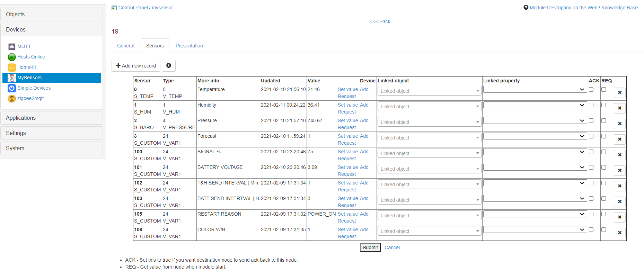The width and height of the screenshot is (644, 271).
Task: Expand Linked property dropdown for SIGNAL %
Action: point(535,152)
